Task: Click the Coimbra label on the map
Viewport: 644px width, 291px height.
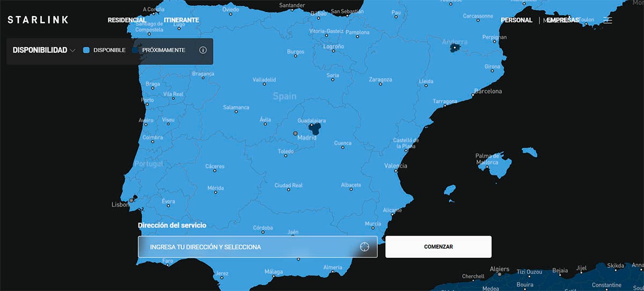Action: [x=152, y=137]
